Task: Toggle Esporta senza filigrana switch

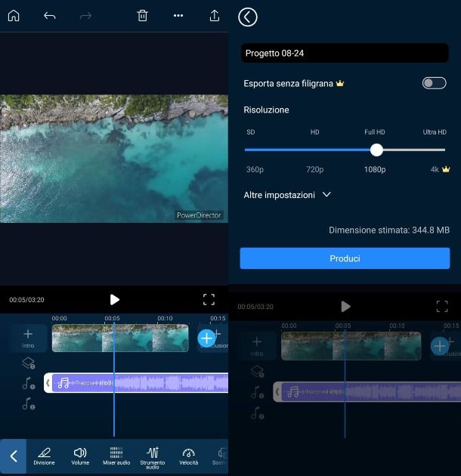Action: pos(434,83)
